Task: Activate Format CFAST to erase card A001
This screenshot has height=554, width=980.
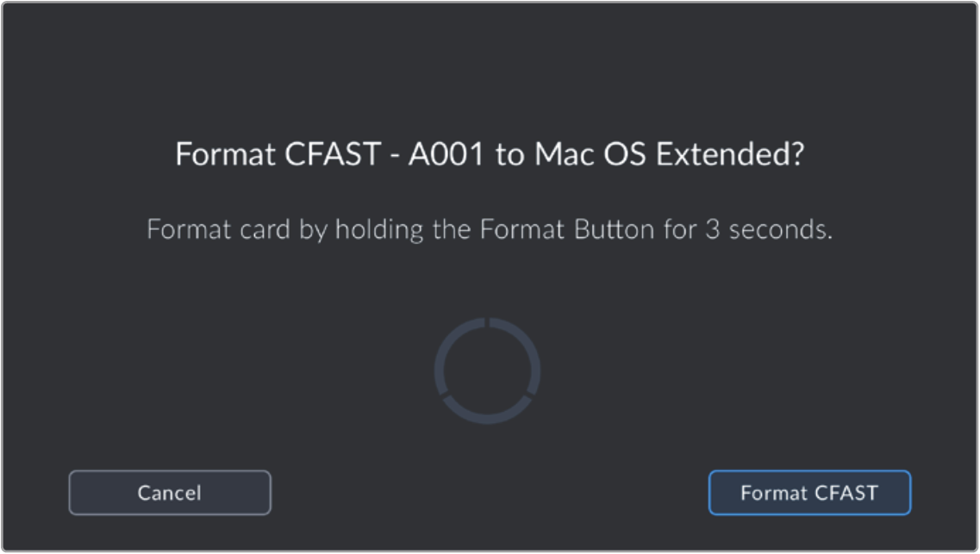Action: [x=809, y=493]
